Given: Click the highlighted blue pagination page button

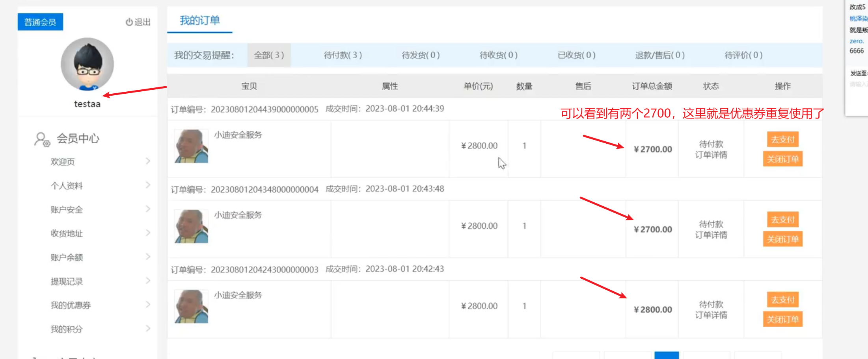Looking at the screenshot, I should click(x=666, y=355).
